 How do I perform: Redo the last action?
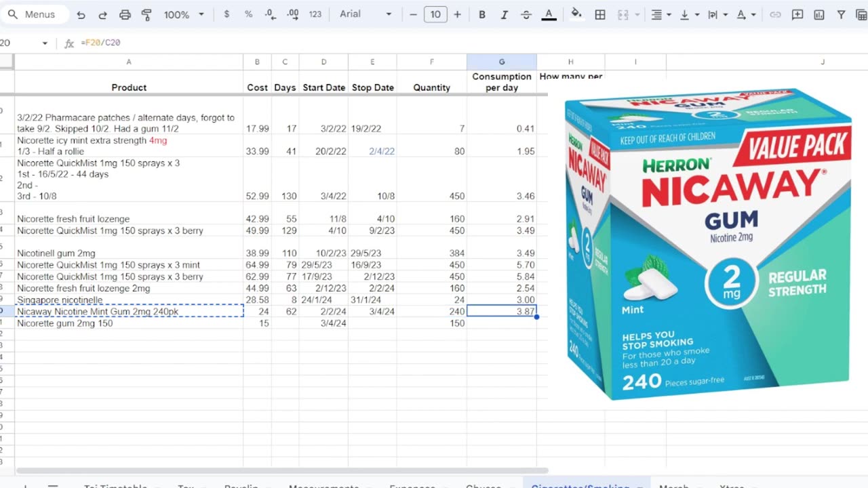coord(102,14)
